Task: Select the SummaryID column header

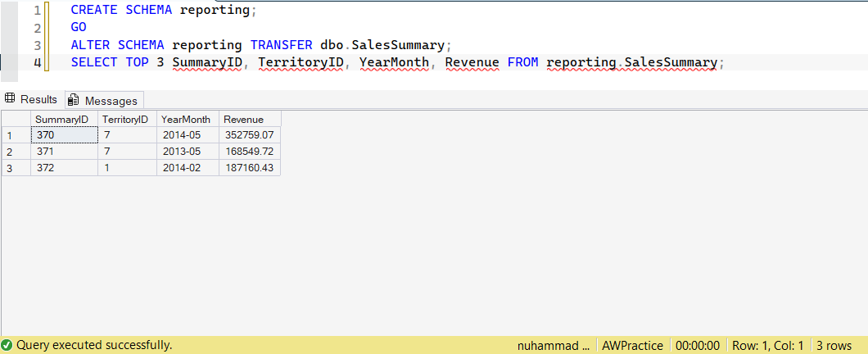Action: click(x=64, y=119)
